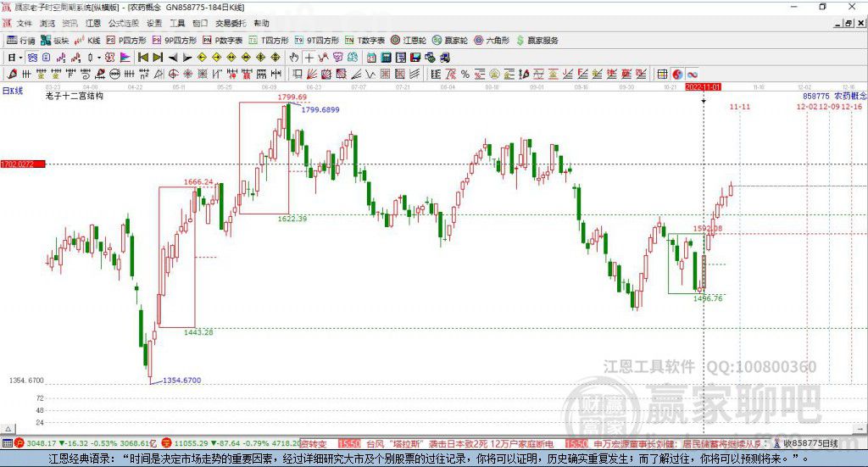Click the grid table icon near yin-yang
The width and height of the screenshot is (868, 467).
pos(662,74)
